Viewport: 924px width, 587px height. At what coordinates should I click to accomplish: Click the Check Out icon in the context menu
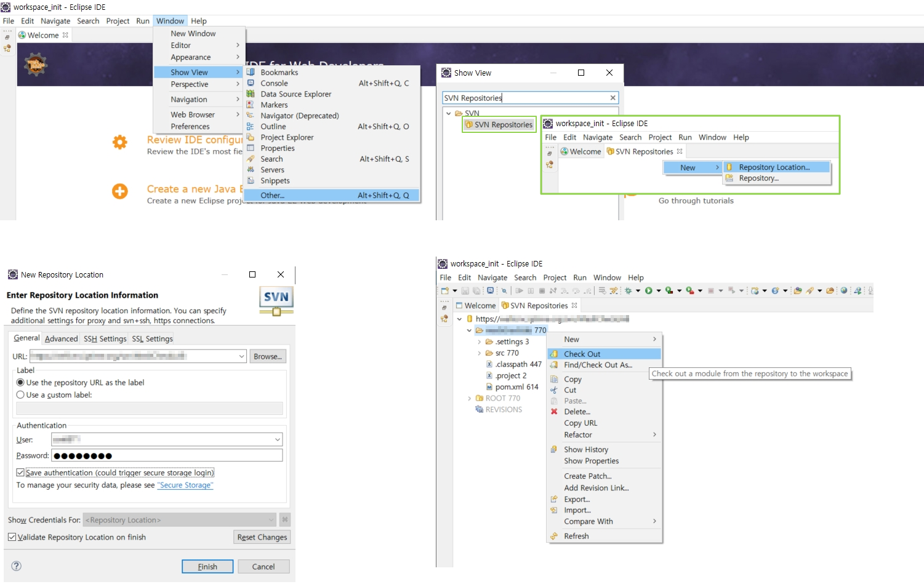[x=554, y=354]
